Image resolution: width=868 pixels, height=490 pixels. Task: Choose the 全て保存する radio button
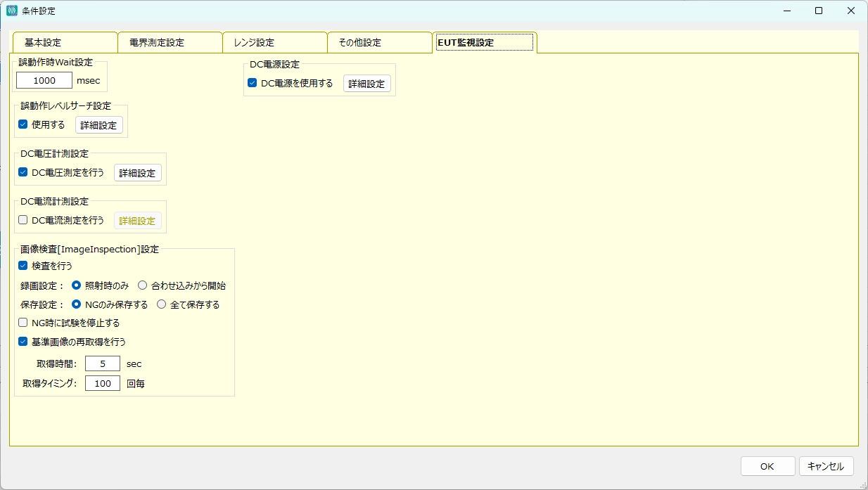tap(162, 304)
